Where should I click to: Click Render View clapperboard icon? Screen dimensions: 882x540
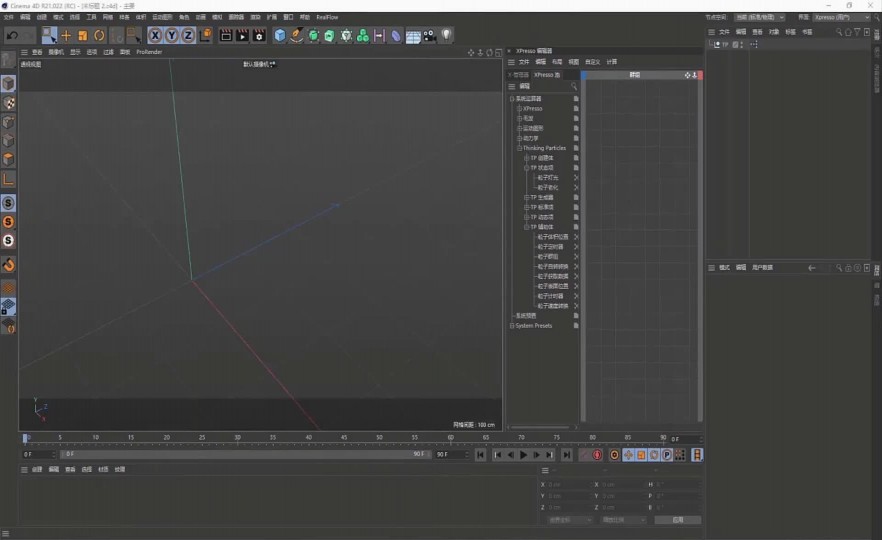226,35
